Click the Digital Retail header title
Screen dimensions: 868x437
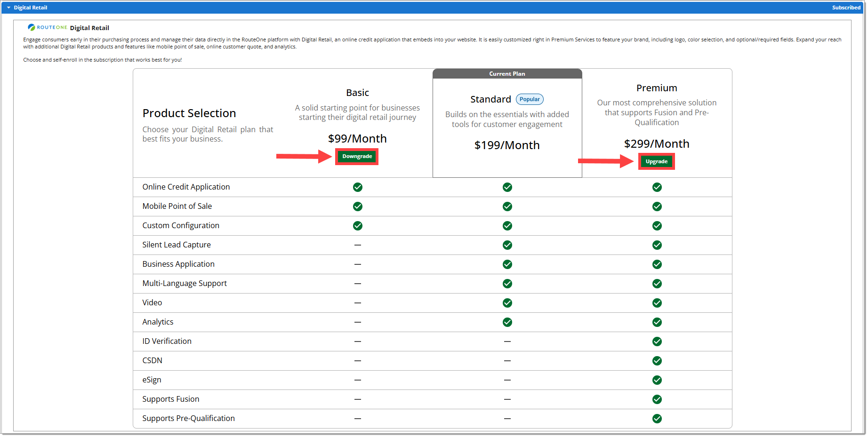tap(31, 8)
